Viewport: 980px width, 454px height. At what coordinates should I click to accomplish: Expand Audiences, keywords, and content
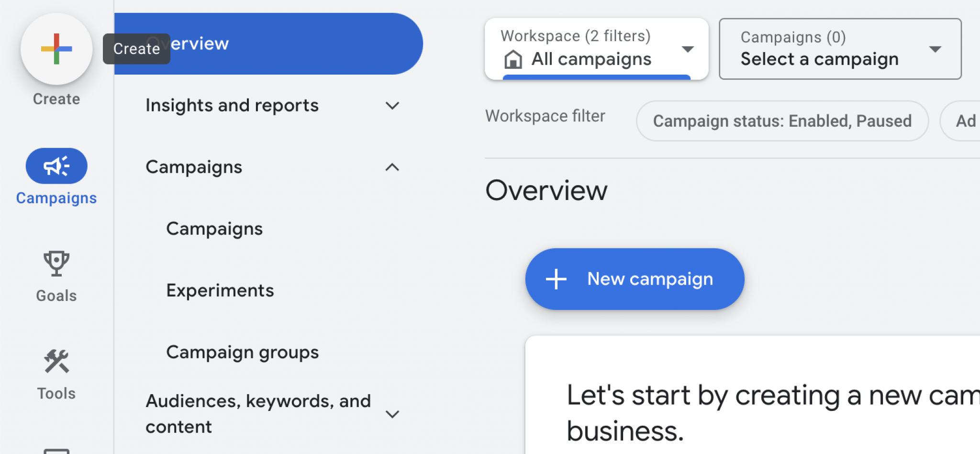tap(392, 414)
